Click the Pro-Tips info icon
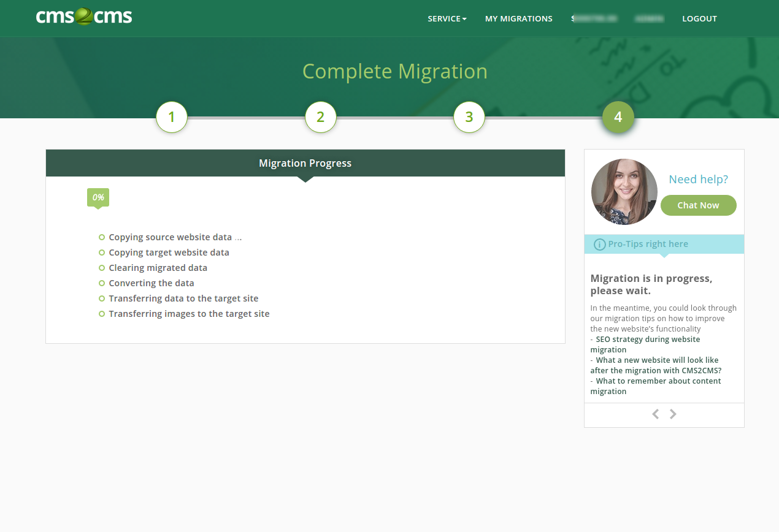Image resolution: width=779 pixels, height=532 pixels. click(x=600, y=245)
